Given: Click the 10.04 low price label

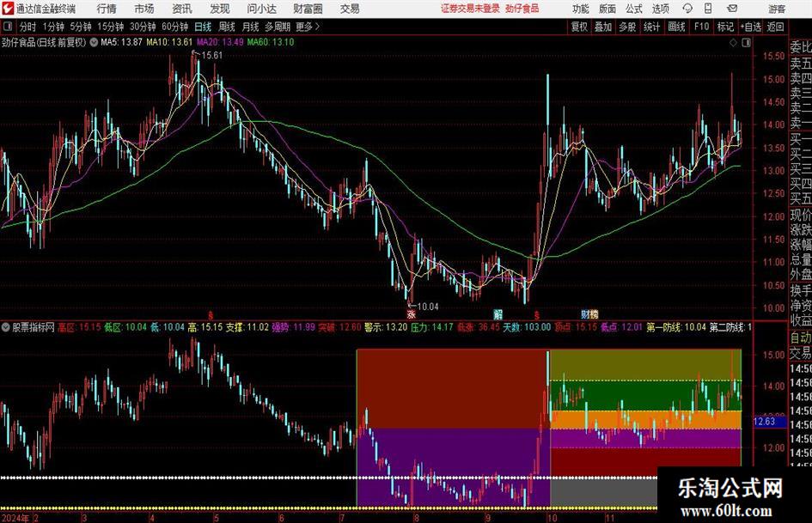Looking at the screenshot, I should [x=428, y=307].
